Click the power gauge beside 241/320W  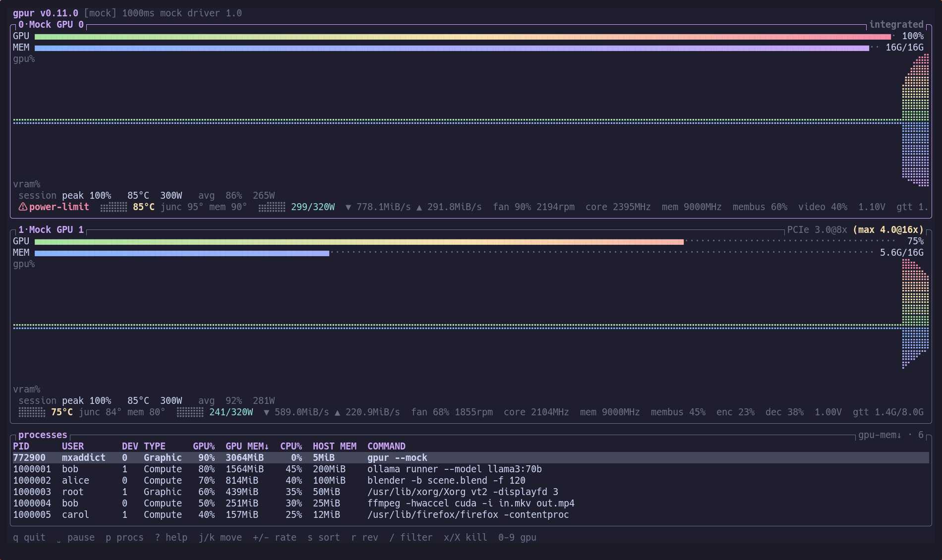pos(190,412)
